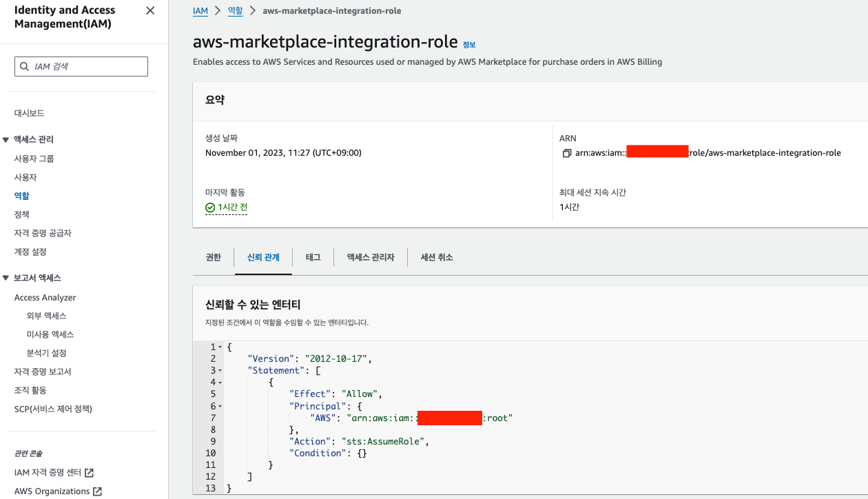Image resolution: width=868 pixels, height=499 pixels.
Task: Close the IAM navigation panel
Action: (151, 10)
